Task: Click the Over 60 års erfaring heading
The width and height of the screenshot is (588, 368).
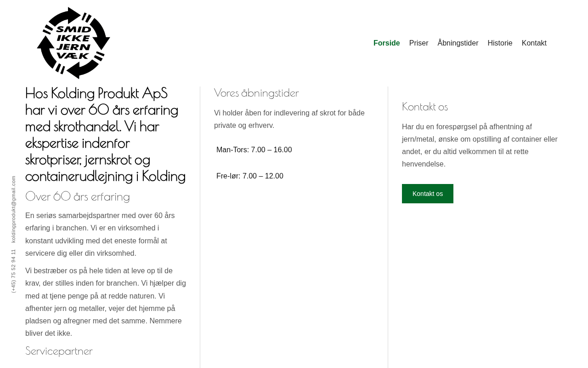Action: (x=78, y=196)
